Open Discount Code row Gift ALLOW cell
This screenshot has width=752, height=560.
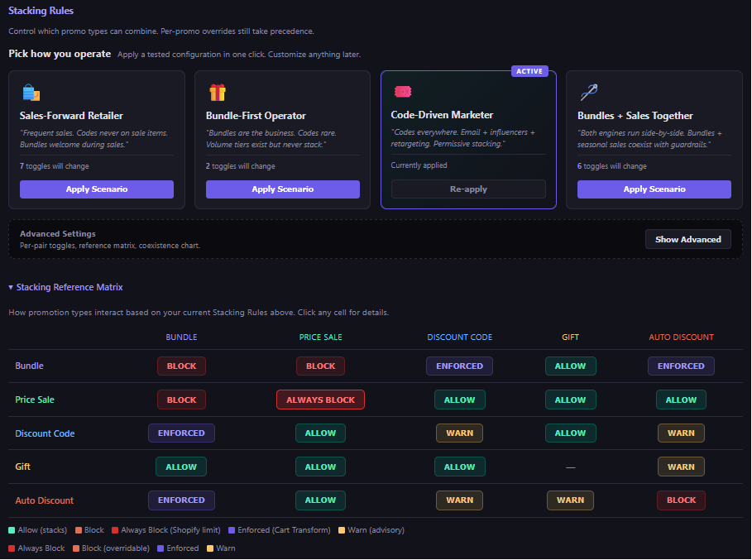pyautogui.click(x=570, y=433)
